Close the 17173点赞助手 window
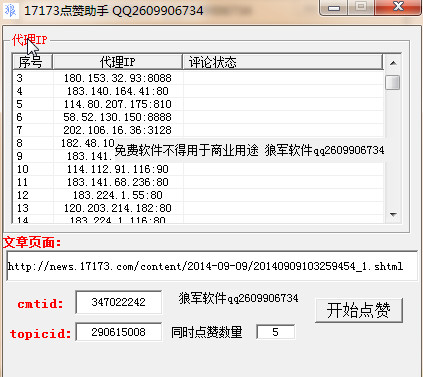This screenshot has height=377, width=423. coord(398,7)
